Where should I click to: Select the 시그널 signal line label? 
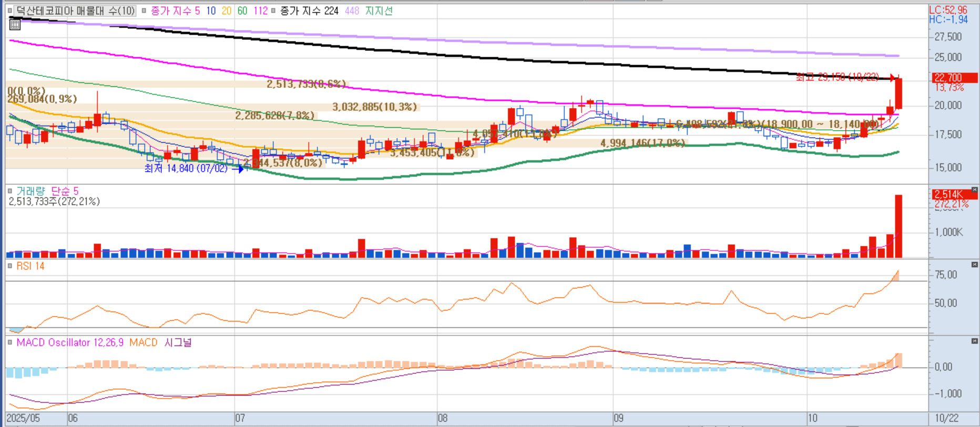click(x=178, y=342)
